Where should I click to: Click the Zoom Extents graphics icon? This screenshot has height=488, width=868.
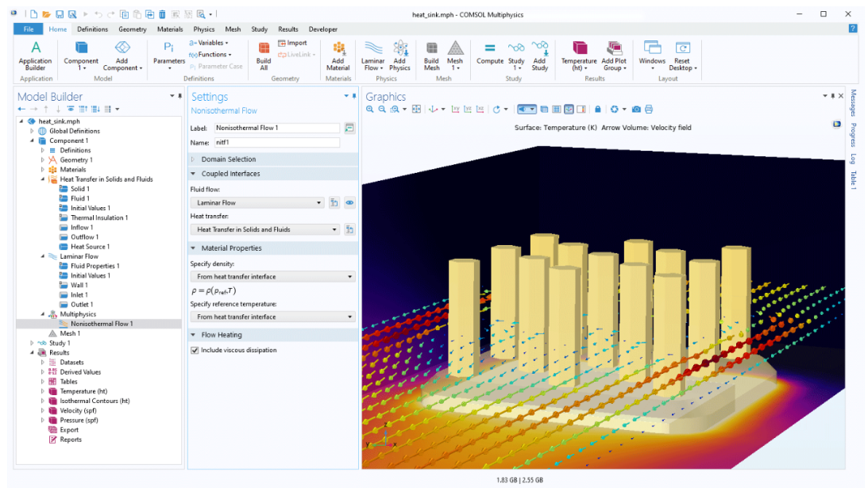[x=416, y=110]
